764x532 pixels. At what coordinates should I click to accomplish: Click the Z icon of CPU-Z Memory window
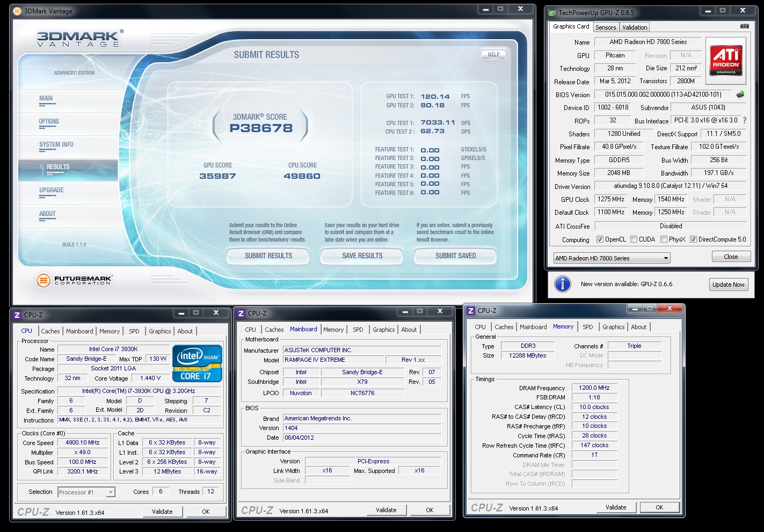(471, 311)
